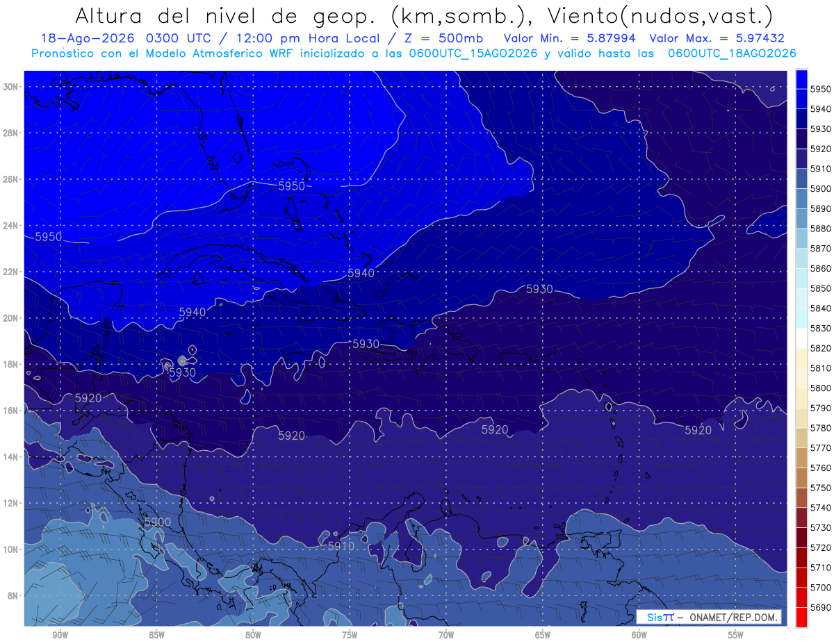
Task: Click the '5890' value on the color scale
Action: (x=821, y=208)
